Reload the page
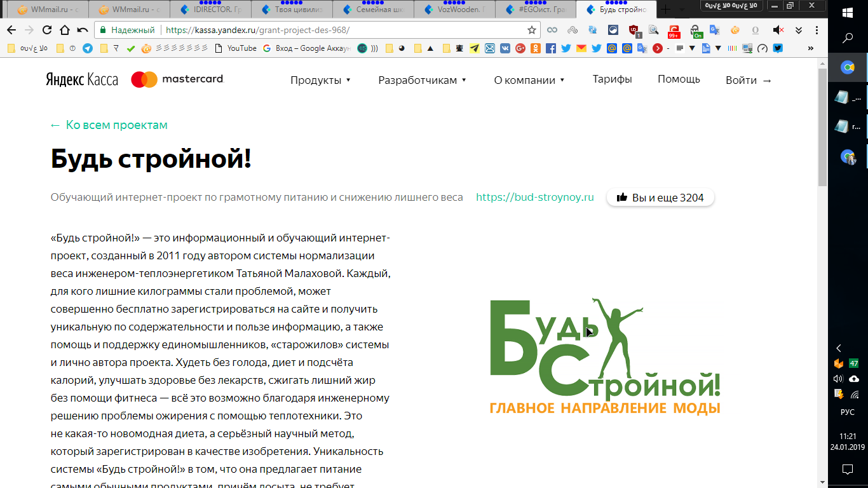The width and height of the screenshot is (868, 488). pyautogui.click(x=47, y=30)
